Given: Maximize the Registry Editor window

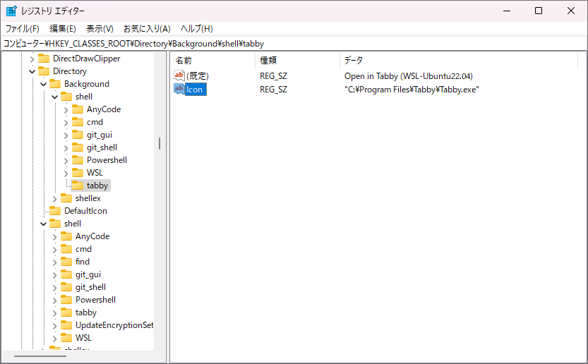Looking at the screenshot, I should pyautogui.click(x=539, y=11).
